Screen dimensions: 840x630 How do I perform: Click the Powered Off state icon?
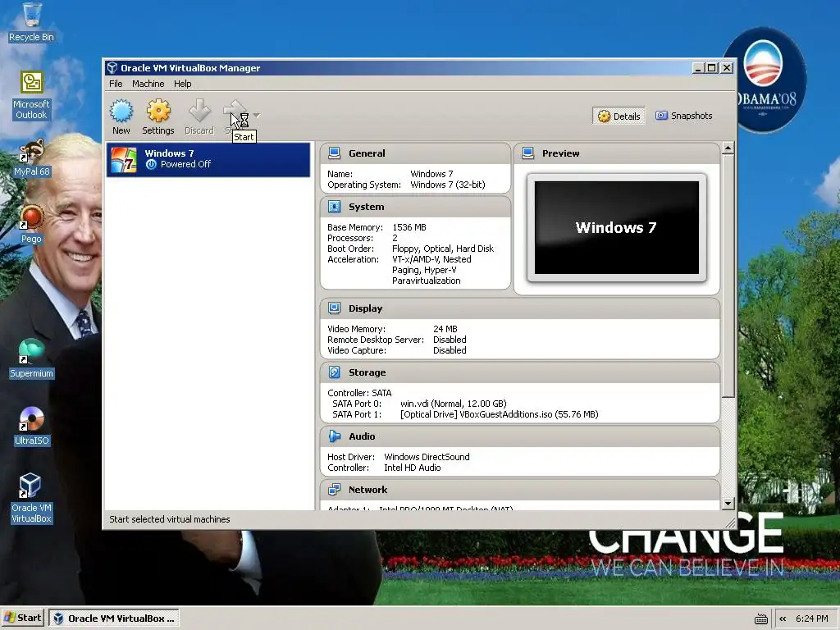(151, 164)
